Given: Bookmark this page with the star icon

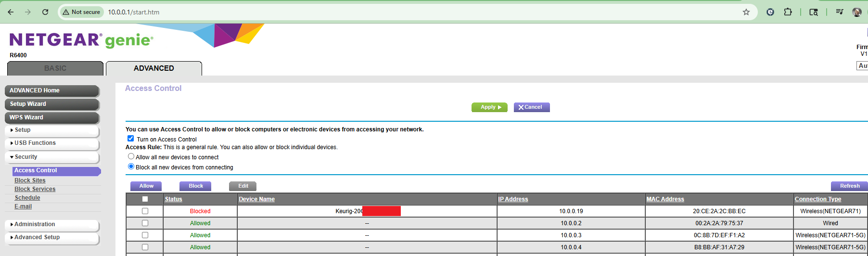Looking at the screenshot, I should [746, 12].
